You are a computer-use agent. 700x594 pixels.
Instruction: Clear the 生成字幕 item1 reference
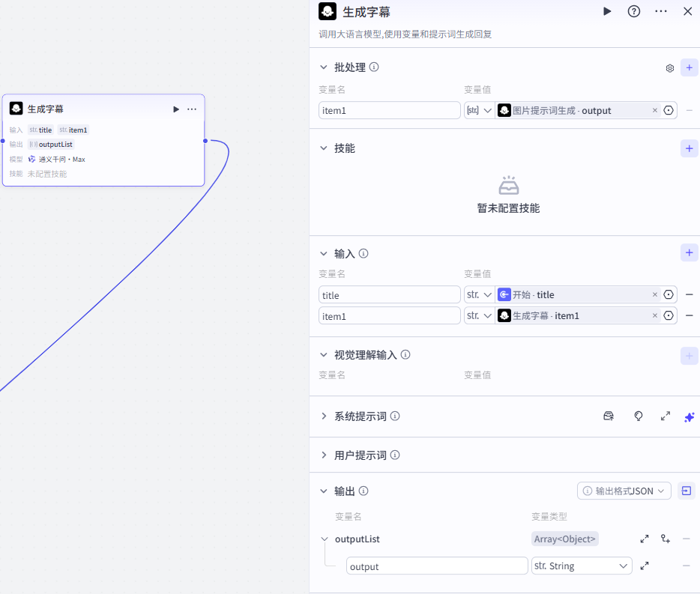click(654, 315)
